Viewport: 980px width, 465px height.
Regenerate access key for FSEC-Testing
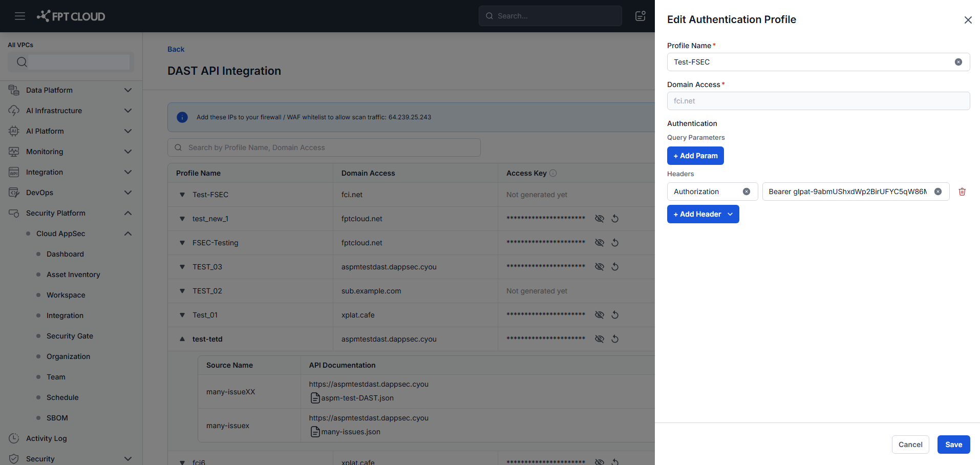coord(615,243)
